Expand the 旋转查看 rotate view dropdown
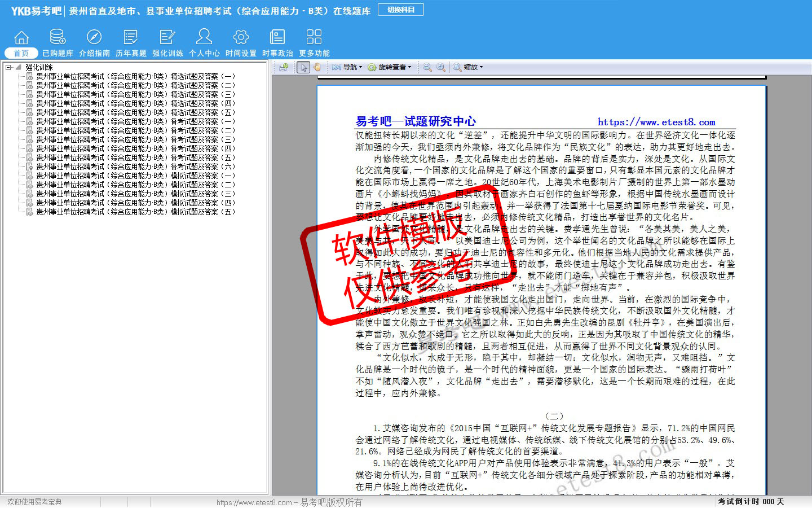The image size is (812, 508). coord(390,67)
